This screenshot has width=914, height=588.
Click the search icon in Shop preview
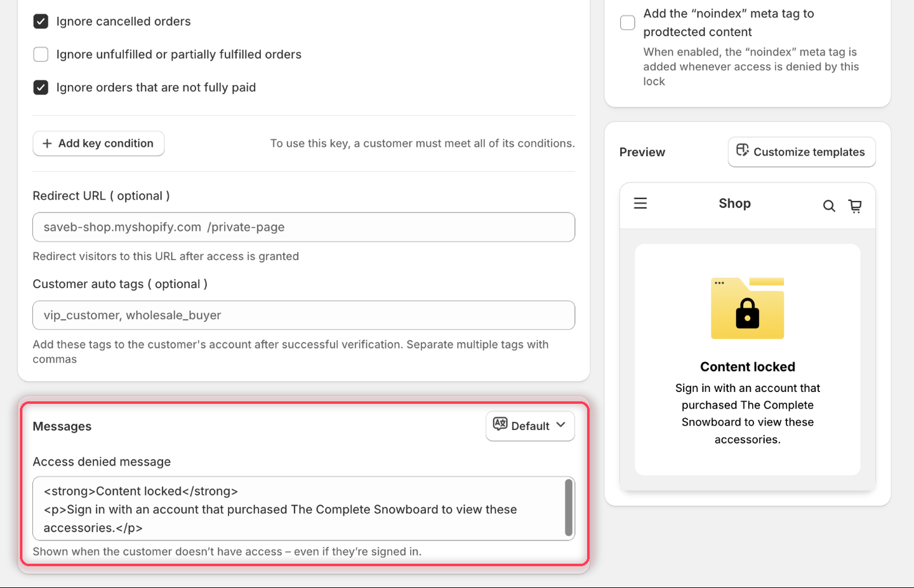829,206
